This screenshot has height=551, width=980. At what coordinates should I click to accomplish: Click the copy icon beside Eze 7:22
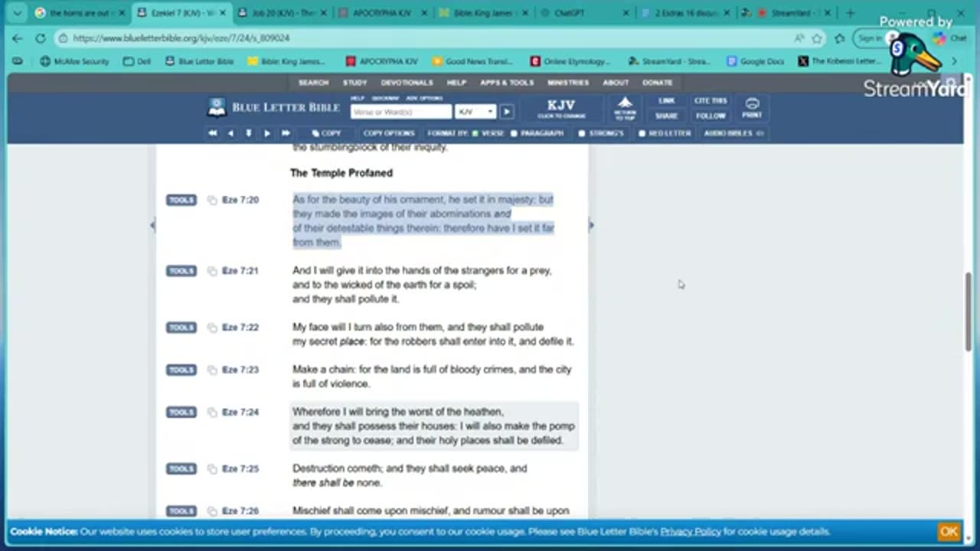[x=212, y=328]
